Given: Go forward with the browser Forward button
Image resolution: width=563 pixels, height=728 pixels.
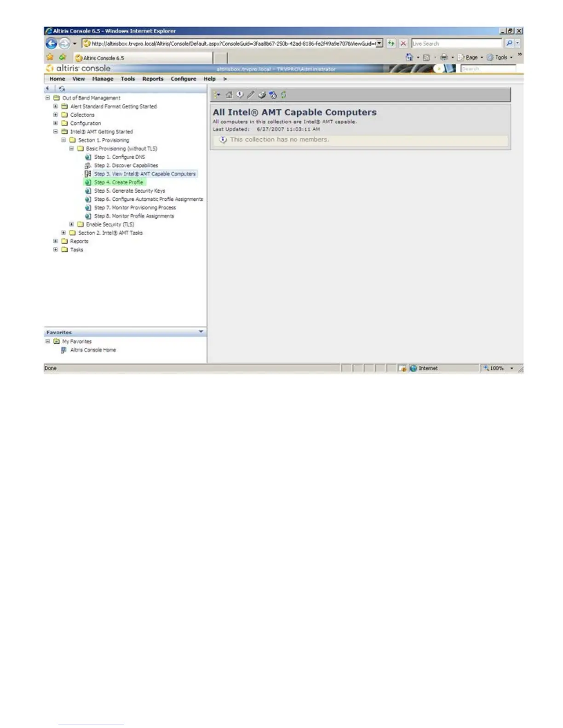Looking at the screenshot, I should point(64,44).
